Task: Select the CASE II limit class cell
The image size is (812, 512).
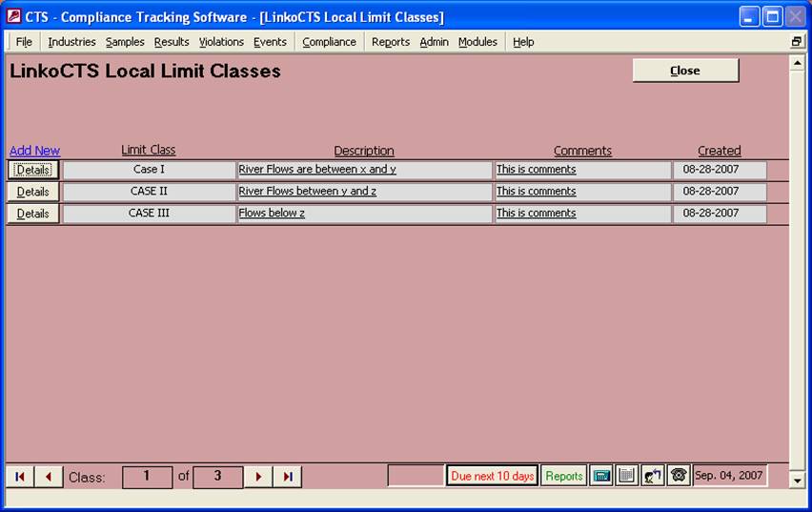Action: (x=149, y=192)
